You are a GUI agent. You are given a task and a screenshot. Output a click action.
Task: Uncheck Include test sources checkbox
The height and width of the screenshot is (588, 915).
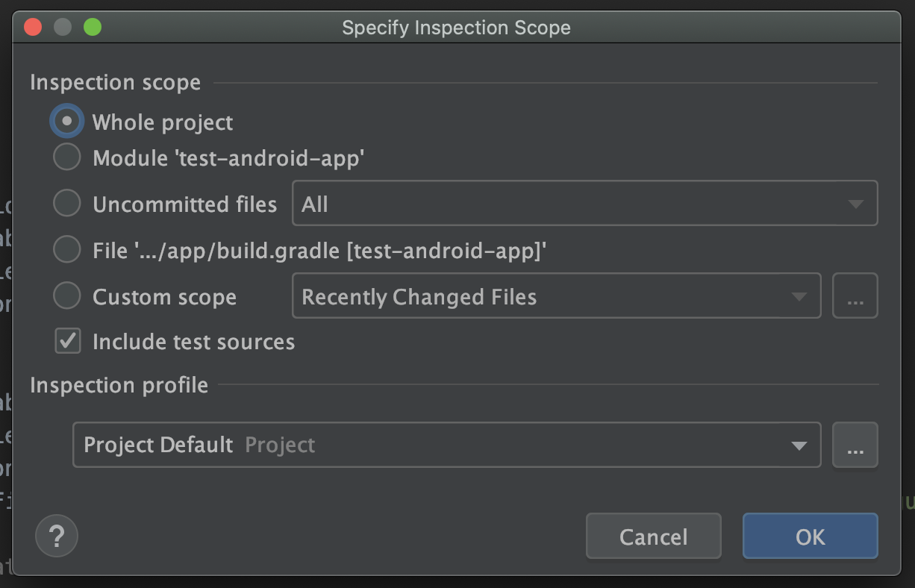(68, 342)
